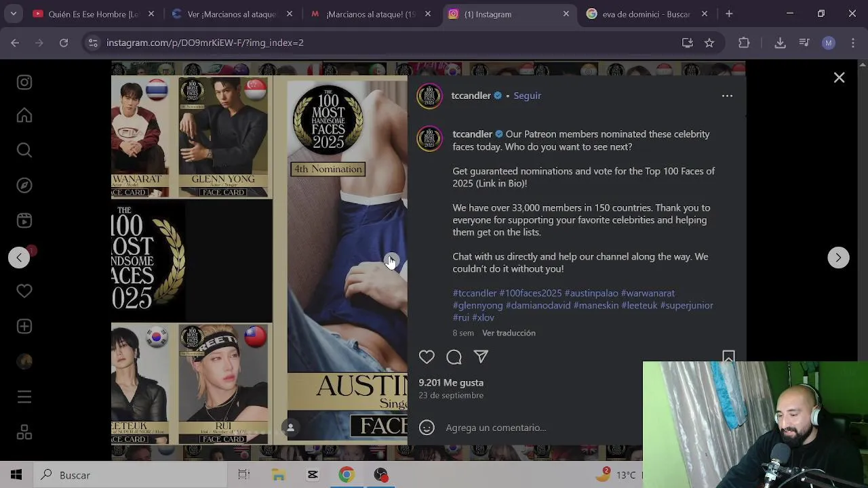The image size is (868, 488).
Task: Open hashtag #100faces2025
Action: click(530, 293)
